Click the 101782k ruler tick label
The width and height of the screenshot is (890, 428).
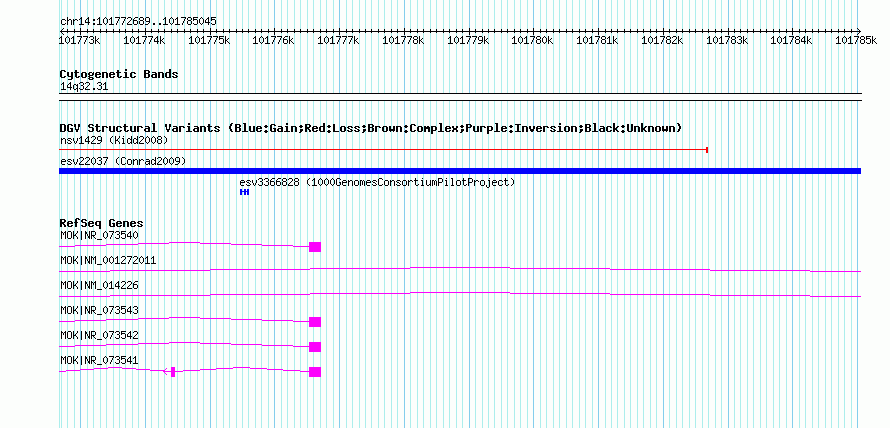point(662,40)
